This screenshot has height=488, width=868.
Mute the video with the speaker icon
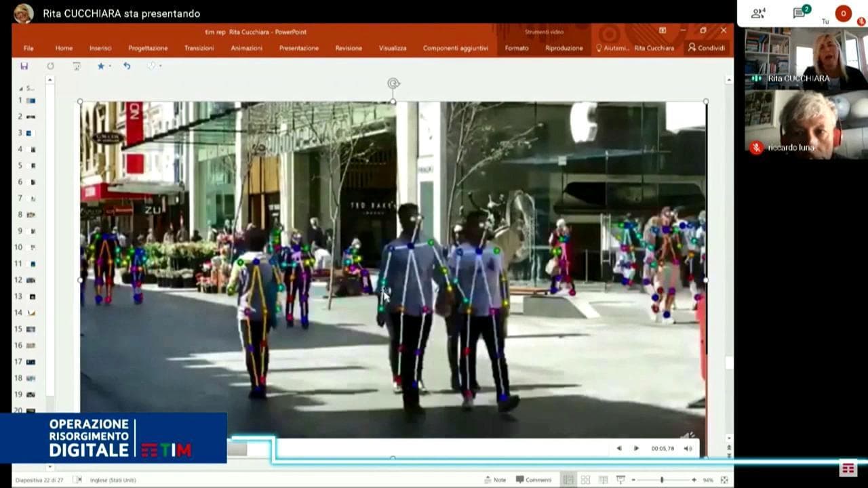[x=688, y=449]
